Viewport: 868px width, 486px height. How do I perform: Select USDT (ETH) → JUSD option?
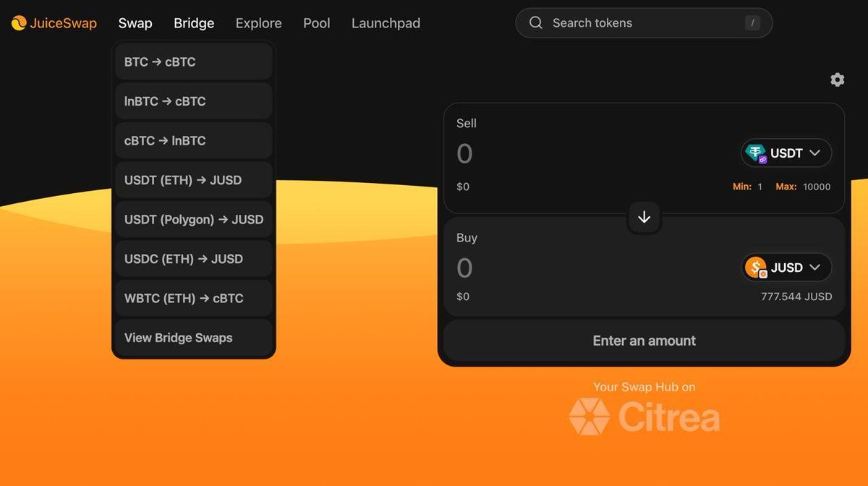coord(194,180)
